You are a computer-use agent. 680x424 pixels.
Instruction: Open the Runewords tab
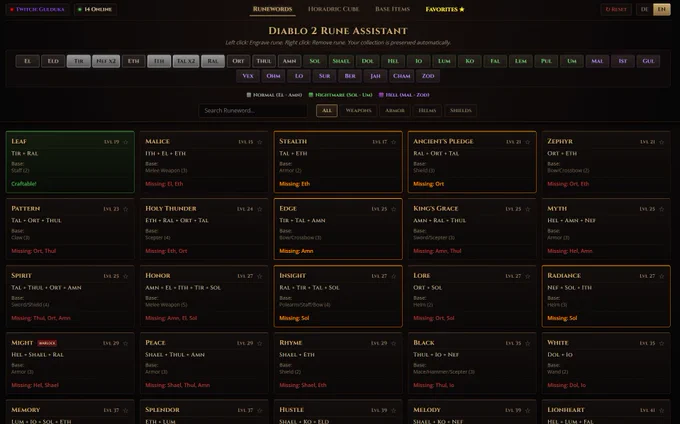pos(272,9)
